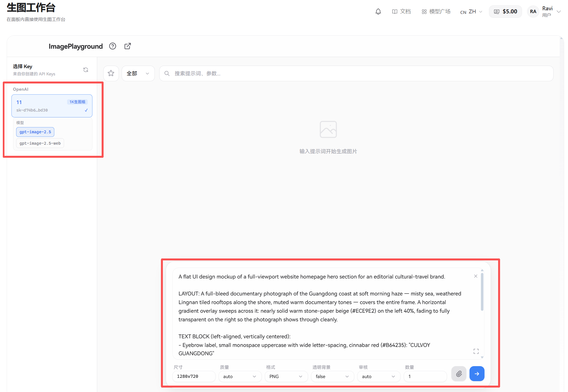This screenshot has width=568, height=392.
Task: Choose model gpt-image-2.5-web
Action: pos(40,143)
